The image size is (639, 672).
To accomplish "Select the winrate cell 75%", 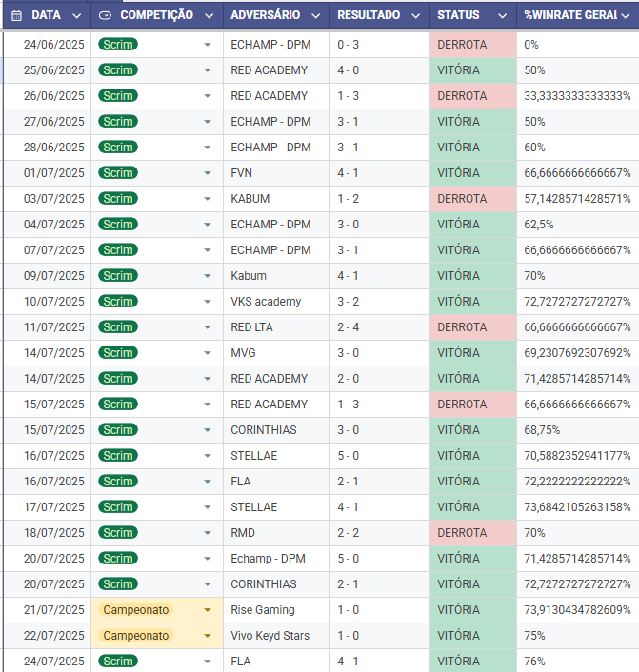I will tap(578, 636).
